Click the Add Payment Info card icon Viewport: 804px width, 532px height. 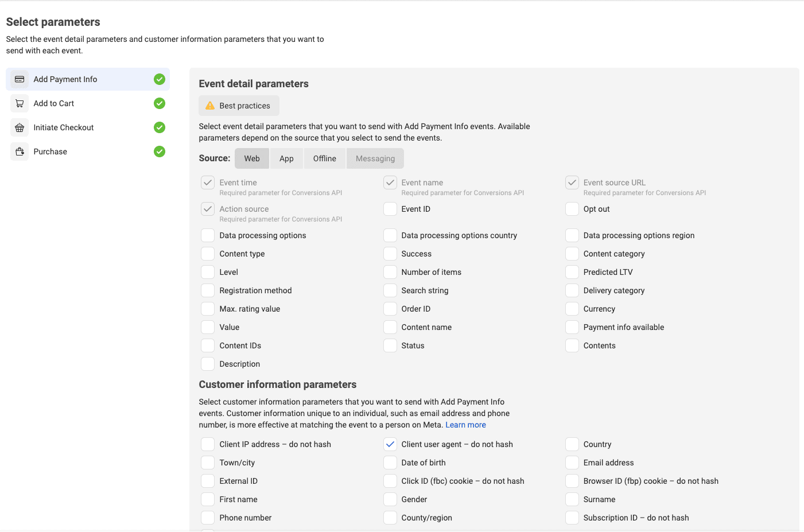pos(20,79)
